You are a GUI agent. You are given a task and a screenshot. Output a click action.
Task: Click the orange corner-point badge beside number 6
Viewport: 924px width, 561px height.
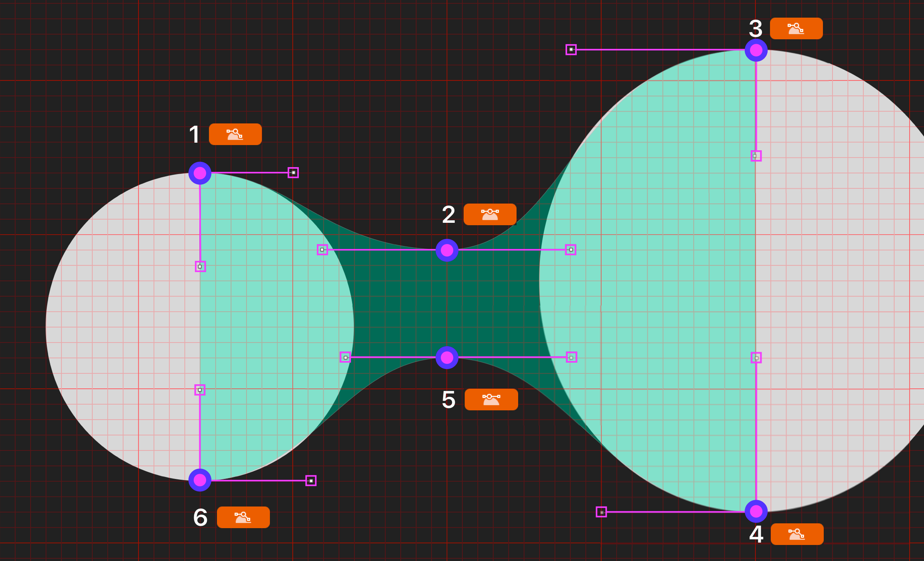[x=243, y=517]
